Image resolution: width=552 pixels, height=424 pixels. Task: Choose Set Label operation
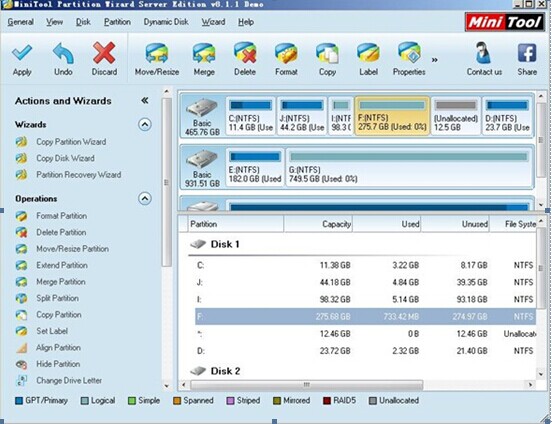(x=52, y=331)
